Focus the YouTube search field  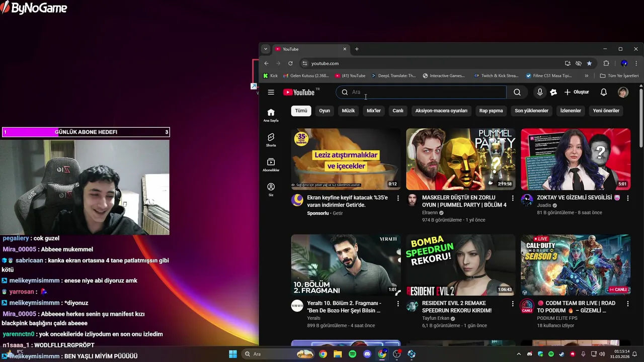(x=421, y=92)
